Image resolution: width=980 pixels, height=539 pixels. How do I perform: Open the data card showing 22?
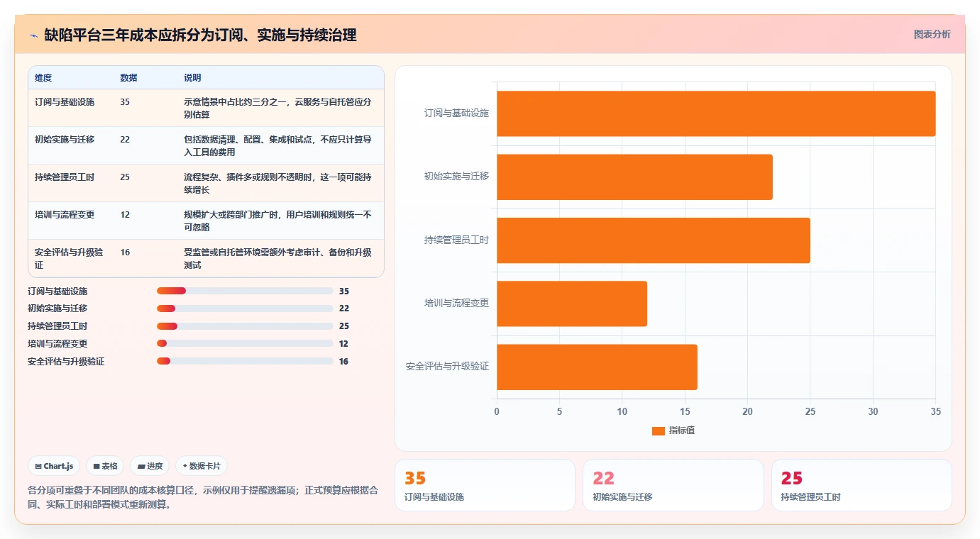click(x=673, y=485)
